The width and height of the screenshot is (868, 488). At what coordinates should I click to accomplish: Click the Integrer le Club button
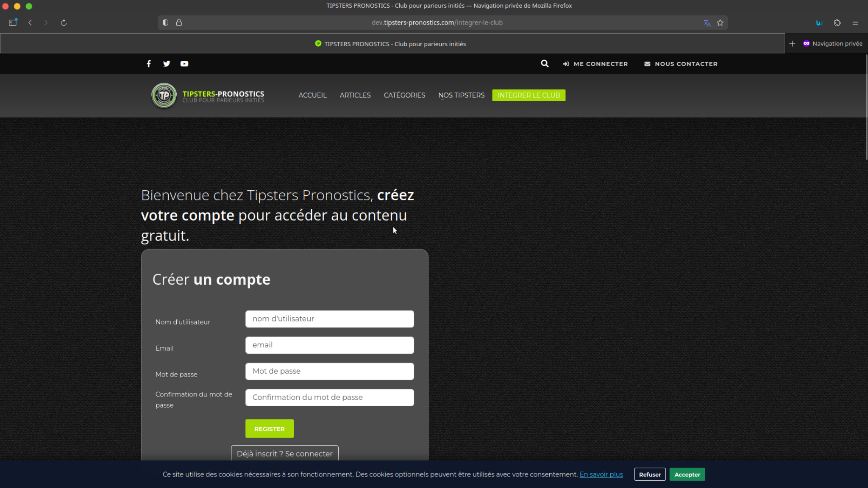point(529,95)
